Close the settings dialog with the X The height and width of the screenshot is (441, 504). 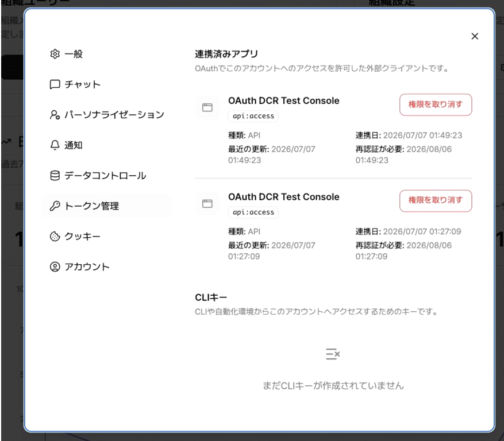click(x=475, y=36)
